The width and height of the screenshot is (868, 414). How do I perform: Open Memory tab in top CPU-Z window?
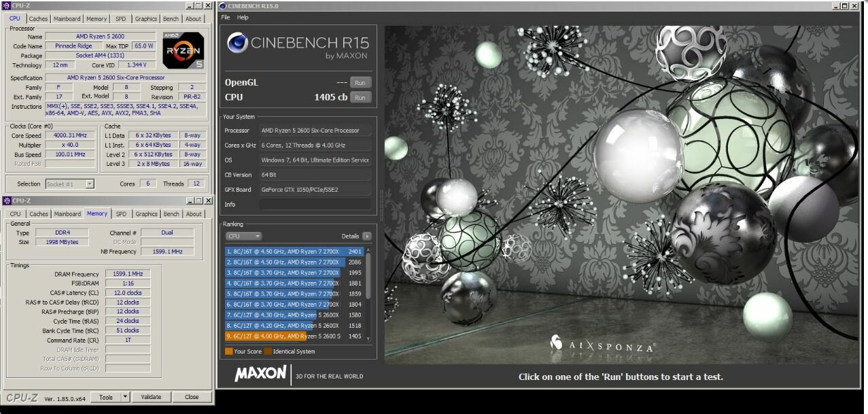coord(97,19)
